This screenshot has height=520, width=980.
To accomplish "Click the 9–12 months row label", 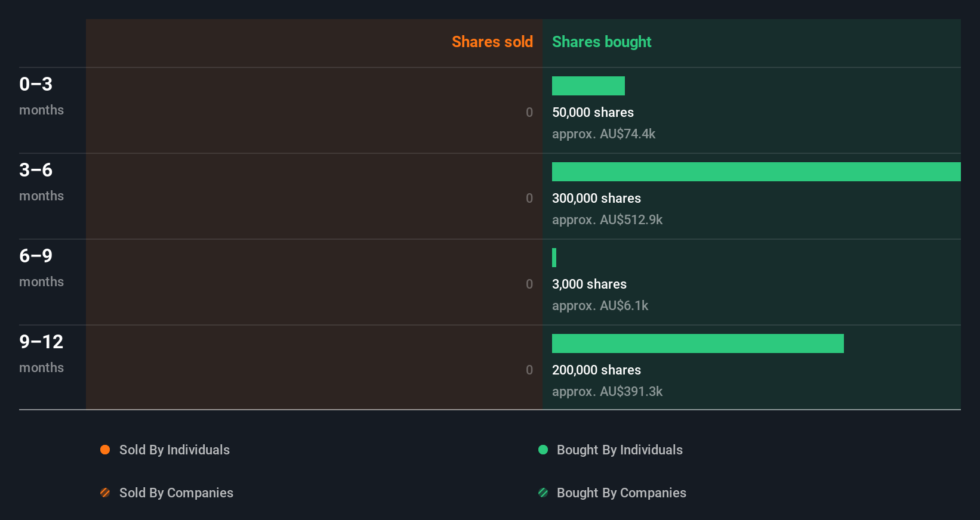I will point(41,354).
